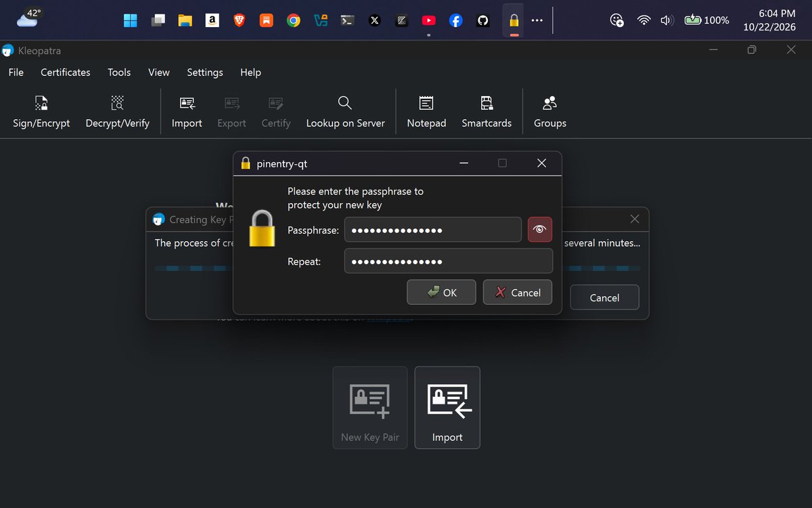Open the Help menu
The image size is (812, 508).
coord(250,72)
